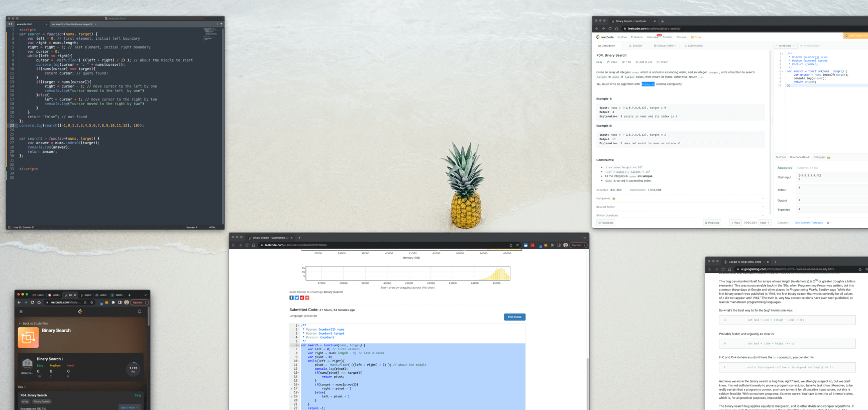
Task: Click share icon in dark study browser address bar
Action: 85,302
